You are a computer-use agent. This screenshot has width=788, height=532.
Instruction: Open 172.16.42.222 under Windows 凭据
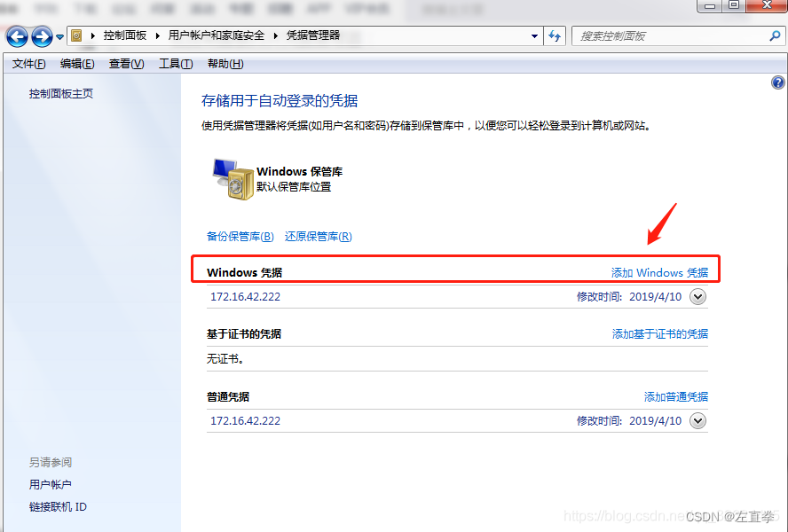tap(245, 296)
